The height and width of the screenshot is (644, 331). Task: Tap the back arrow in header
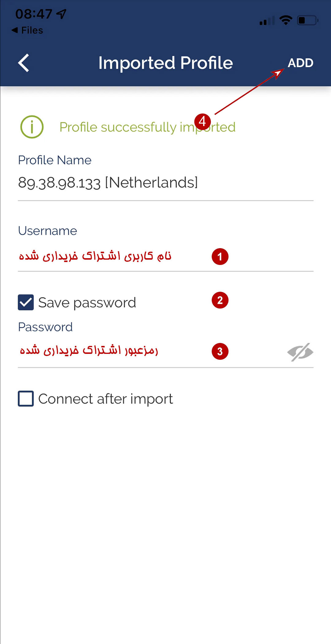[24, 63]
